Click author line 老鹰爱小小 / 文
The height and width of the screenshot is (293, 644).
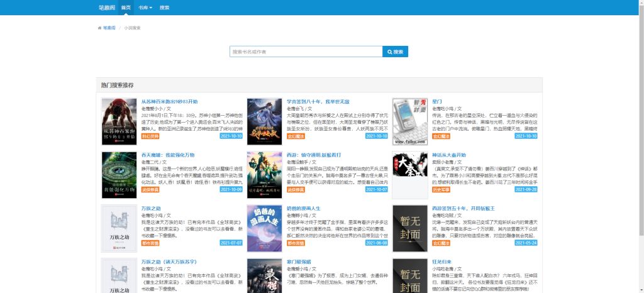point(156,109)
